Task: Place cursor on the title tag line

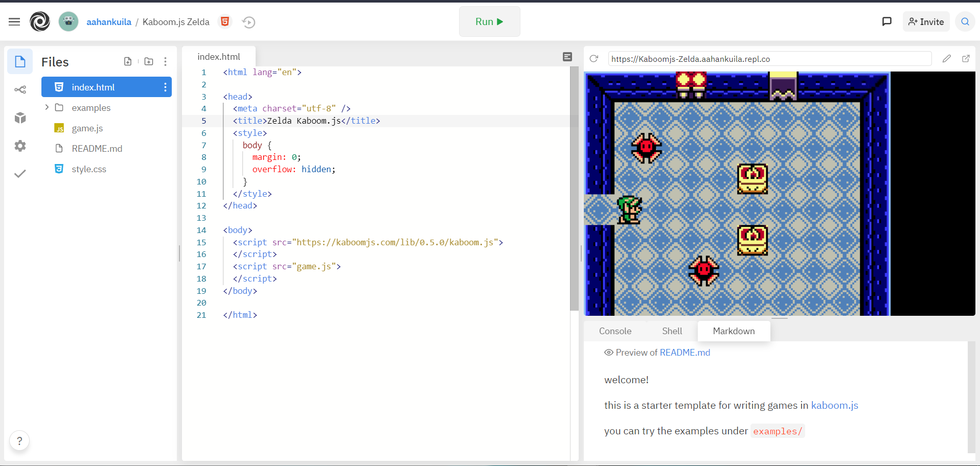Action: [x=306, y=121]
